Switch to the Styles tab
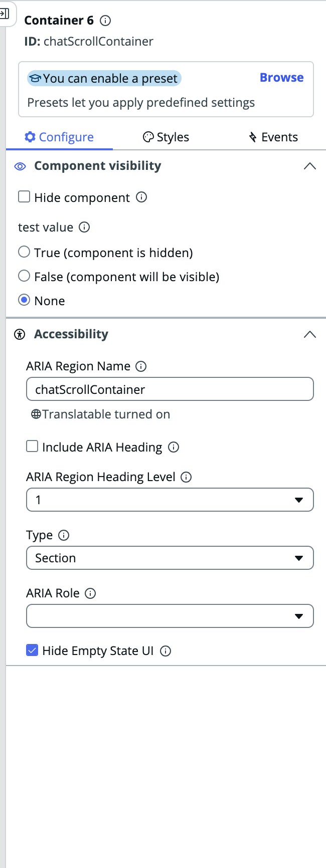Screen dimensions: 326x868 [167, 137]
